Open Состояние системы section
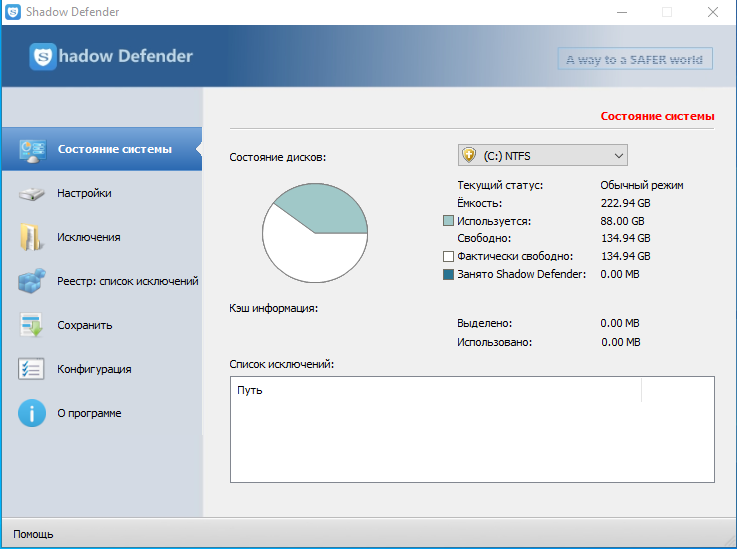 tap(102, 149)
